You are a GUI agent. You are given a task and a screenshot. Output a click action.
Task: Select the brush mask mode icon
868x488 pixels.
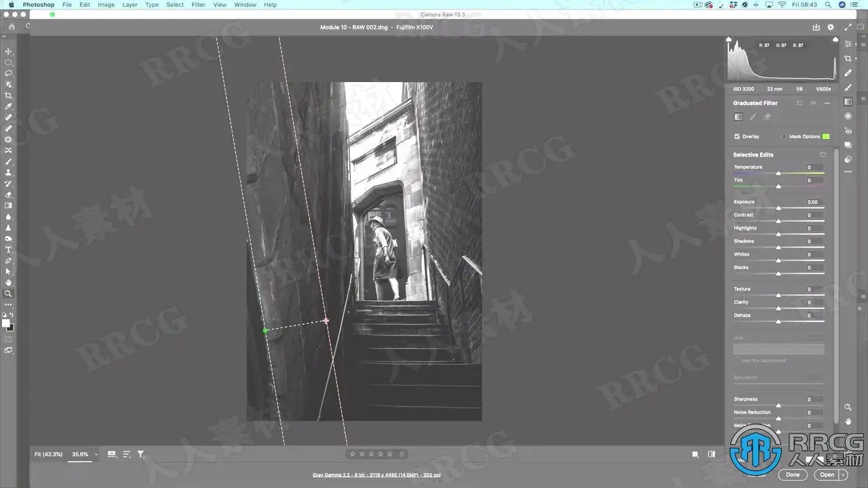[753, 117]
